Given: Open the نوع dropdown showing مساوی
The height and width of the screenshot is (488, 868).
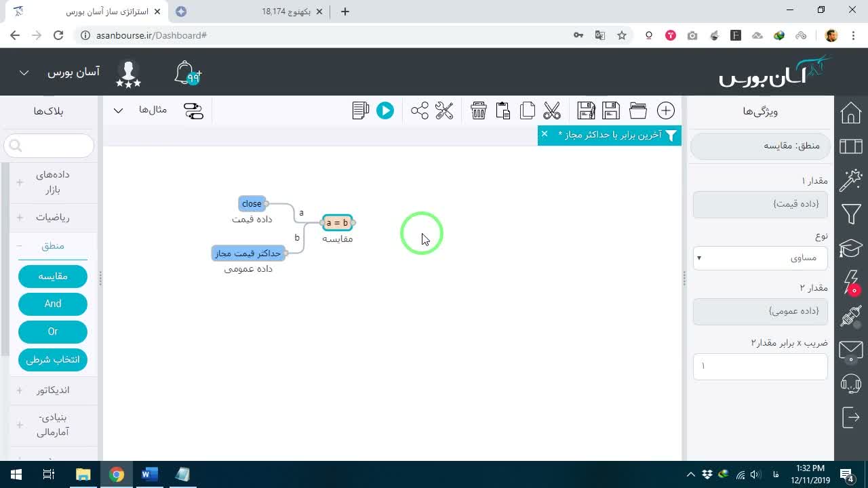Looking at the screenshot, I should click(760, 258).
